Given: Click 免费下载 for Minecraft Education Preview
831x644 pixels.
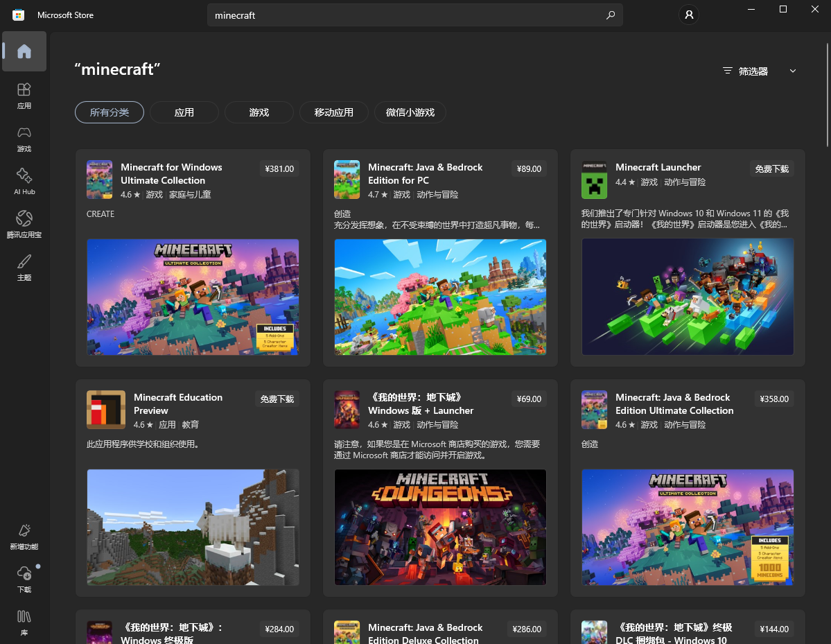Looking at the screenshot, I should tap(277, 399).
